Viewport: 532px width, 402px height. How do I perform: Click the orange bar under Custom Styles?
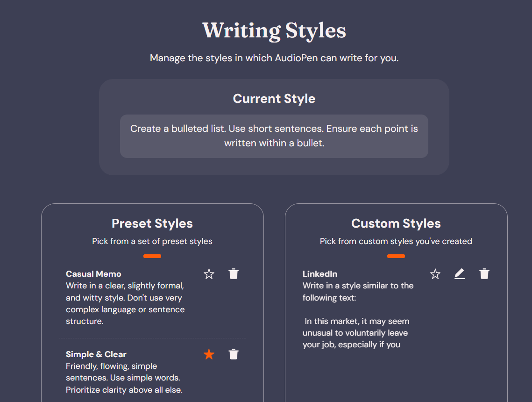(396, 256)
